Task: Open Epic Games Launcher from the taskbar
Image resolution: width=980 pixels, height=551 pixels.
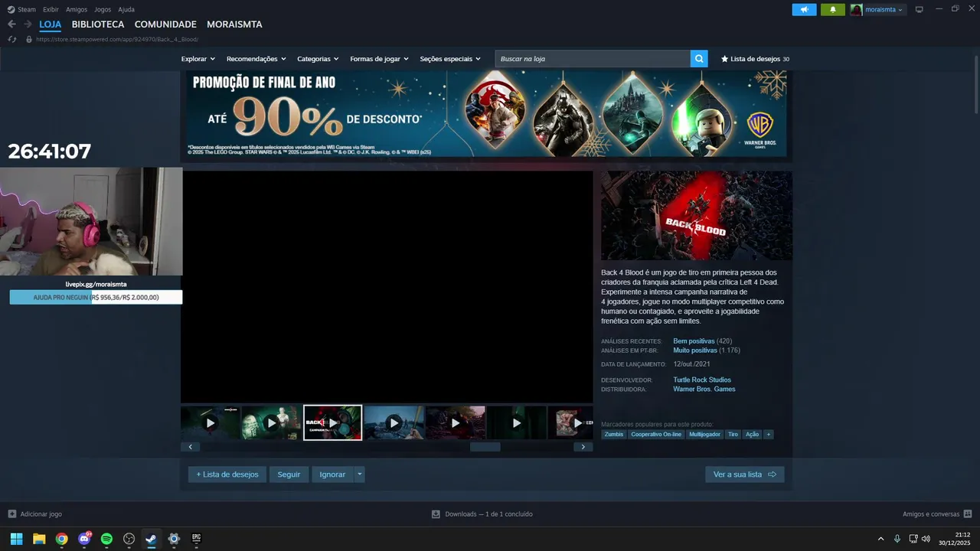Action: (x=196, y=539)
